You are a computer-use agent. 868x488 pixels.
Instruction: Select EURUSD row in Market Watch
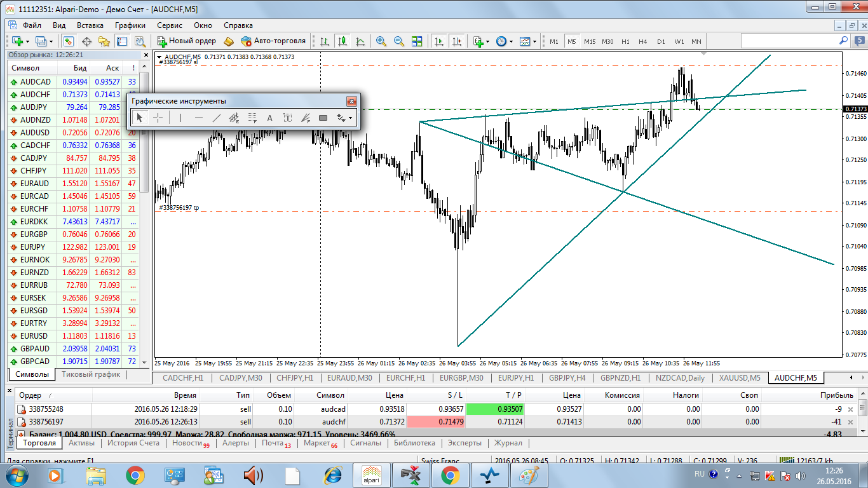coord(73,336)
